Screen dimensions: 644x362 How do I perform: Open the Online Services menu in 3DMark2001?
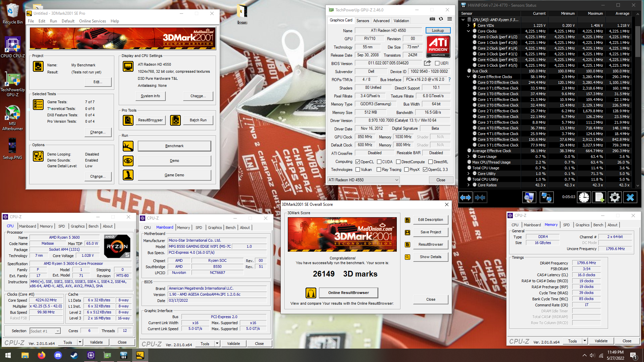click(x=93, y=21)
